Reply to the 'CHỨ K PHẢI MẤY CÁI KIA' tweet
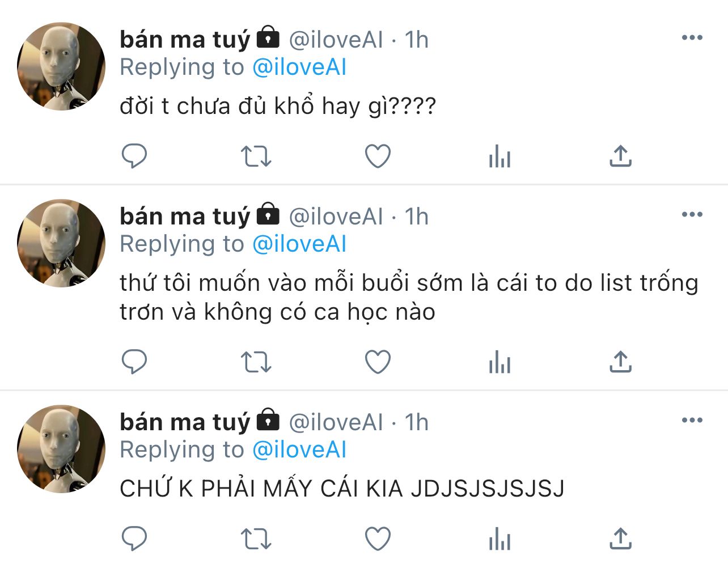Viewport: 728px width, 564px height. tap(134, 538)
